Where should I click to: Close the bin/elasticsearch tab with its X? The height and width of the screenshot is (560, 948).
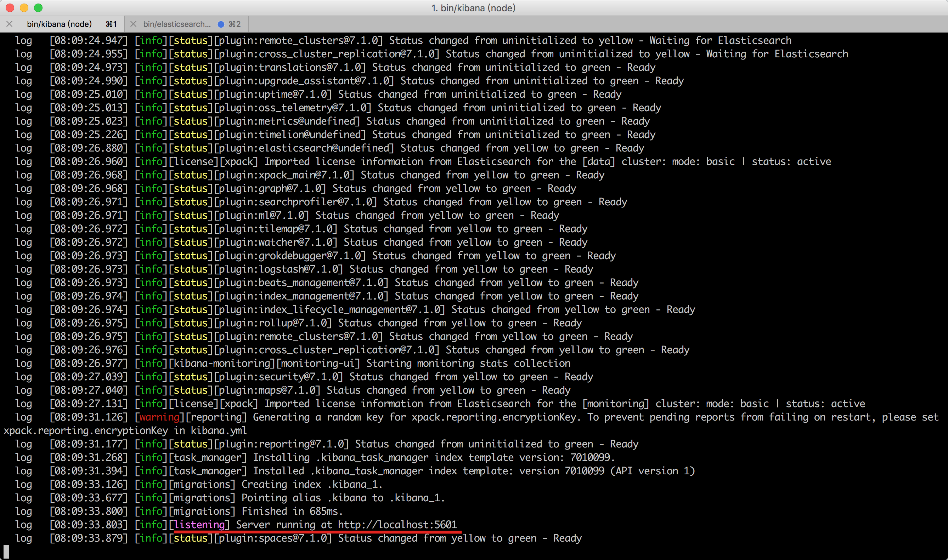[x=133, y=24]
